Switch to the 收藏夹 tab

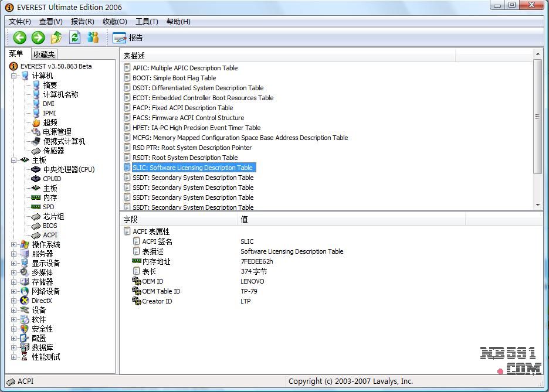pos(44,54)
